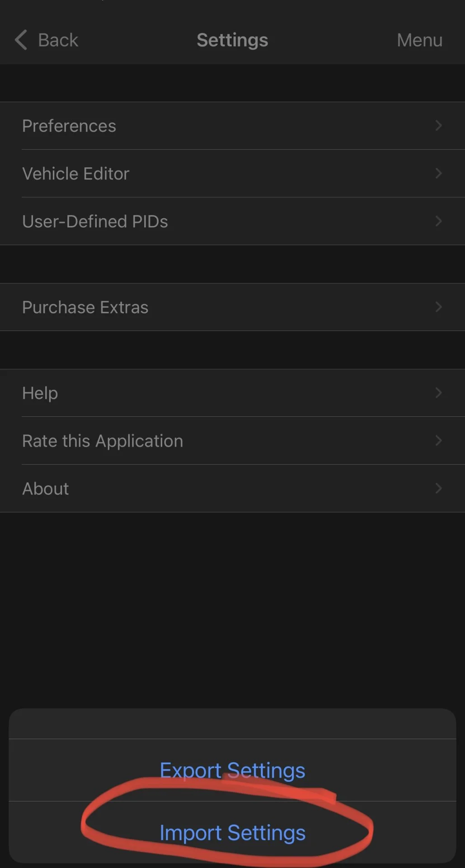Open User-Defined PIDs settings

point(95,222)
